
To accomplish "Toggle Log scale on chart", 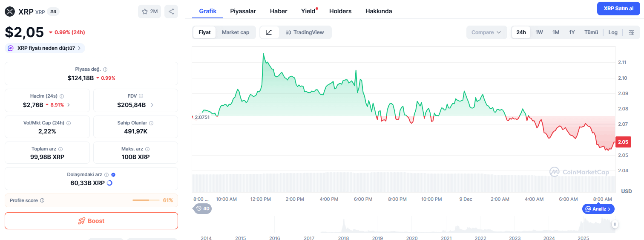I will tap(613, 32).
